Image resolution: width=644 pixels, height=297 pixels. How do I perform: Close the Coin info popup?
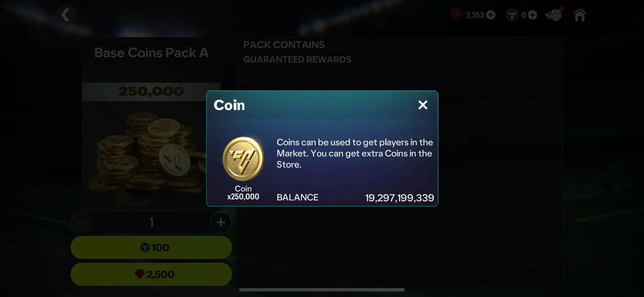tap(423, 105)
